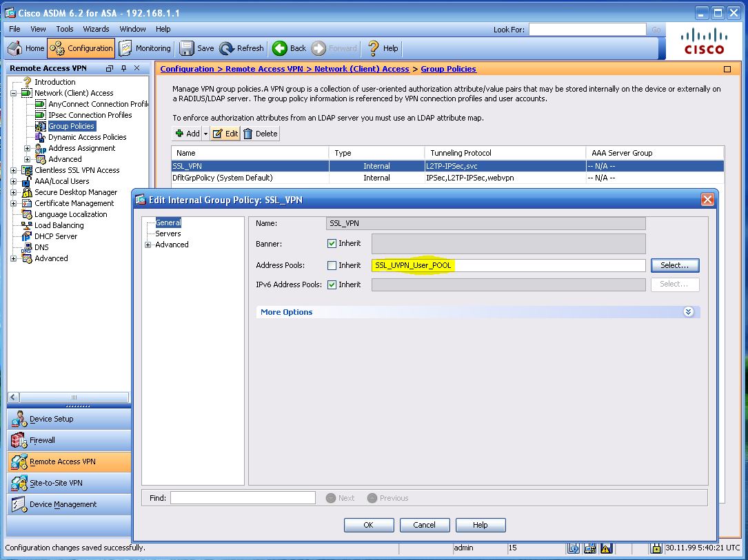748x560 pixels.
Task: Click the Address Pools text field
Action: coord(508,265)
